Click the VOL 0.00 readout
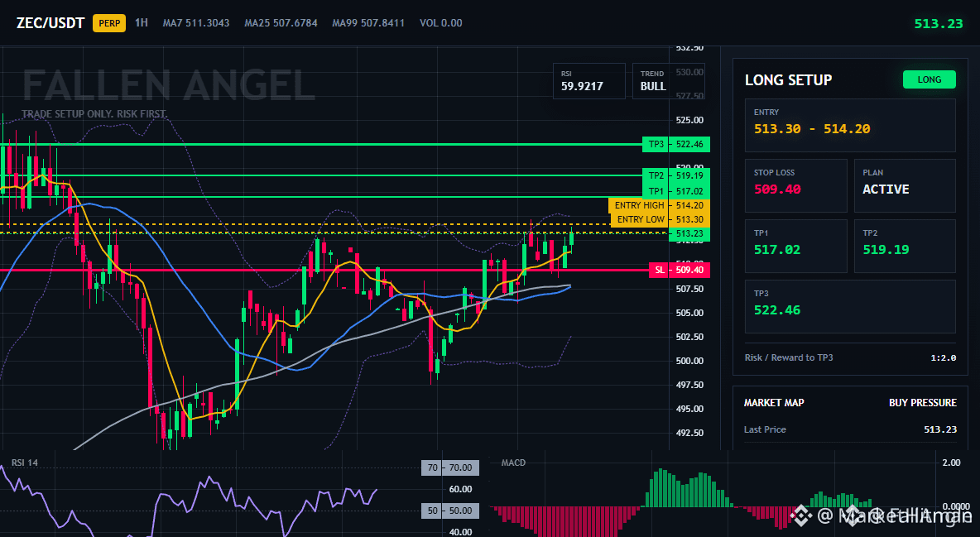This screenshot has height=537, width=980. pyautogui.click(x=440, y=23)
